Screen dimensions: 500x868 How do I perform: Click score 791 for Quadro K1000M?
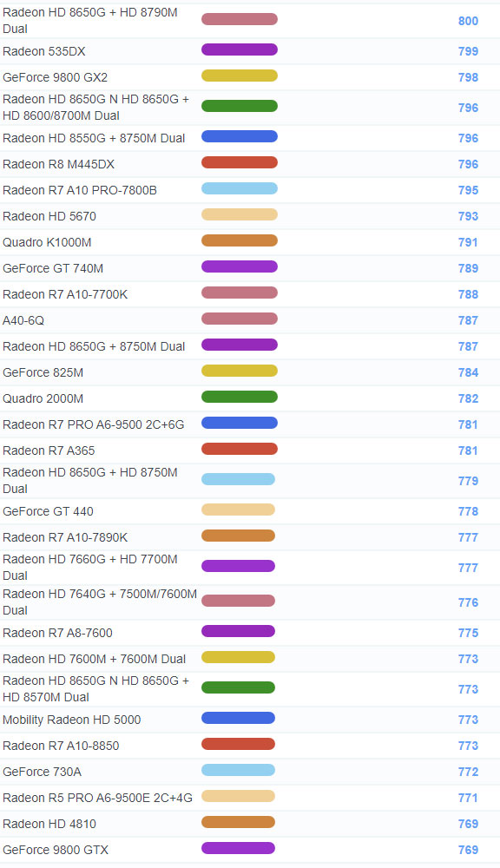tap(468, 242)
